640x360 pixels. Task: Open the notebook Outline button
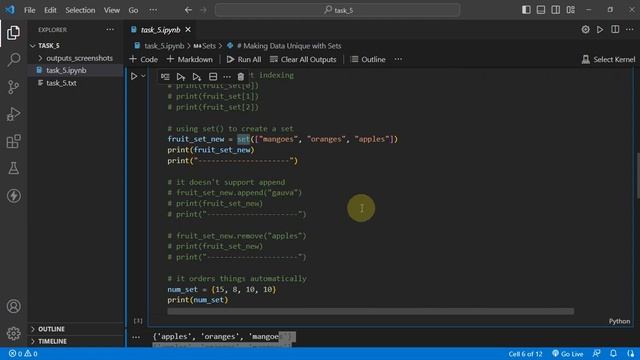pos(368,59)
